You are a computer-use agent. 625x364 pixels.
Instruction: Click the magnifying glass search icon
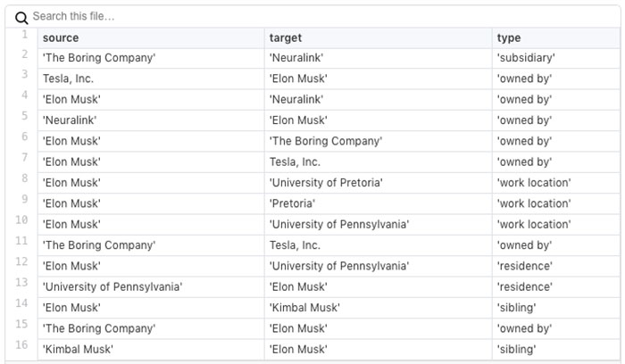(21, 17)
